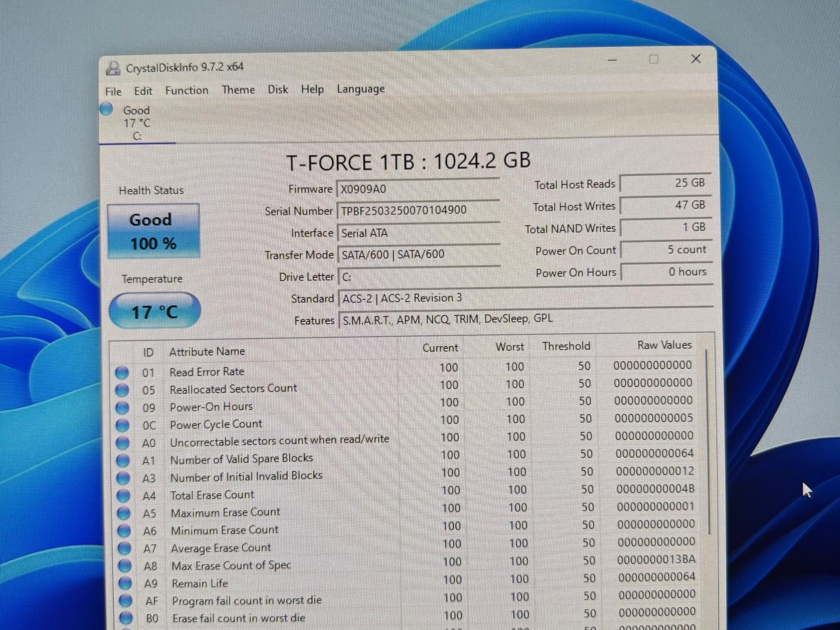Click the status icon for Initial Invalid Blocks
This screenshot has height=630, width=840.
coord(123,478)
